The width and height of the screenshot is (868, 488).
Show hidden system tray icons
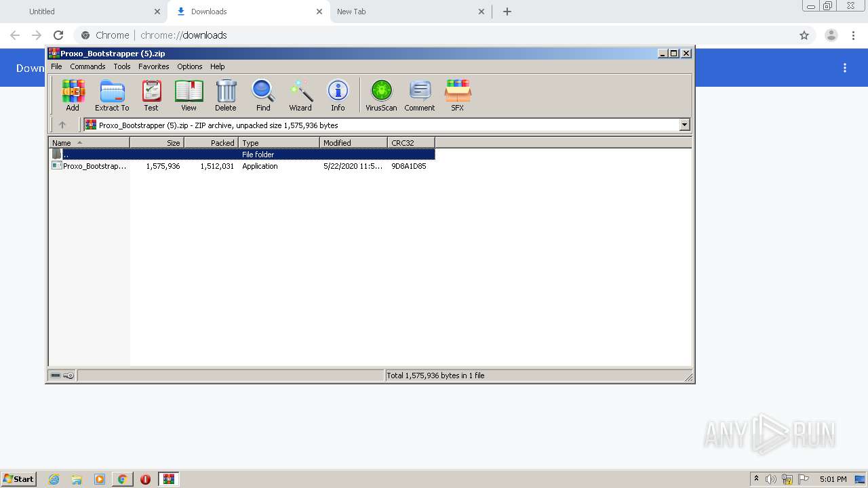(x=756, y=479)
